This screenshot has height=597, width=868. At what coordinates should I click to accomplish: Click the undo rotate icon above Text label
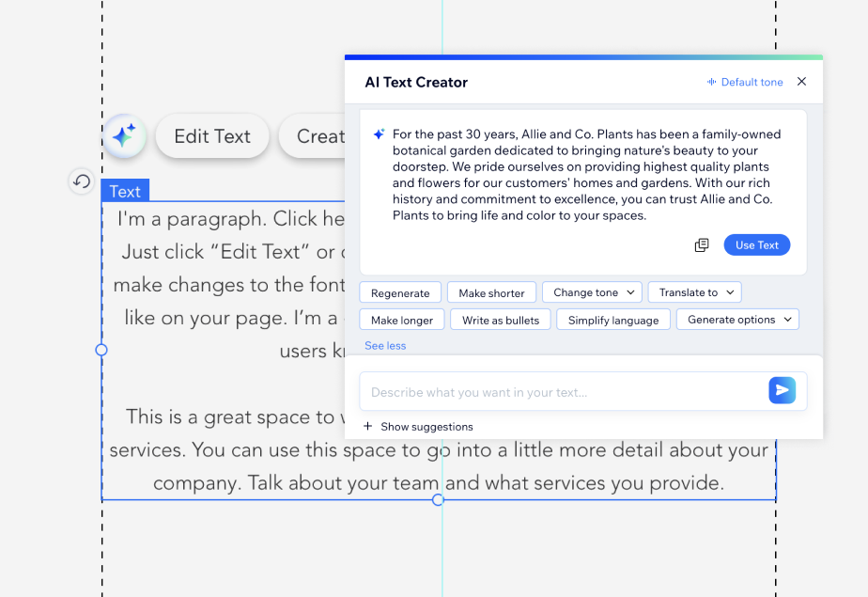[x=82, y=181]
